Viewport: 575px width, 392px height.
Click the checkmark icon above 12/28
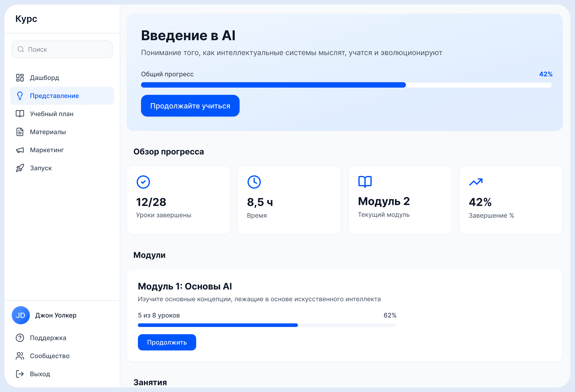(143, 182)
